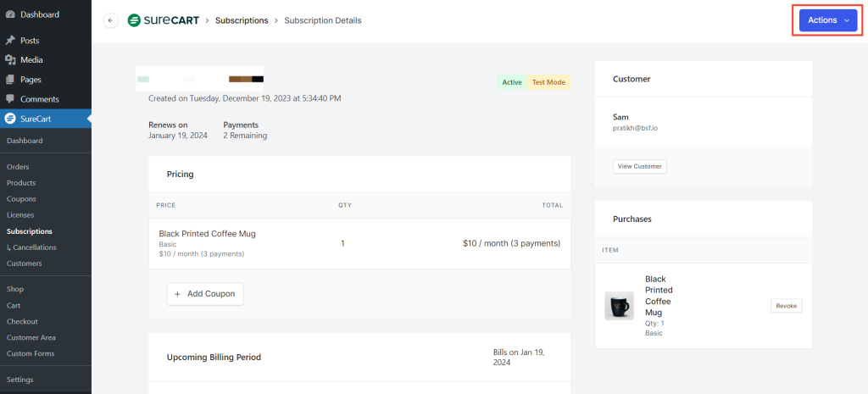Click the Media icon in sidebar
Viewport: 868px width, 394px height.
(x=10, y=60)
